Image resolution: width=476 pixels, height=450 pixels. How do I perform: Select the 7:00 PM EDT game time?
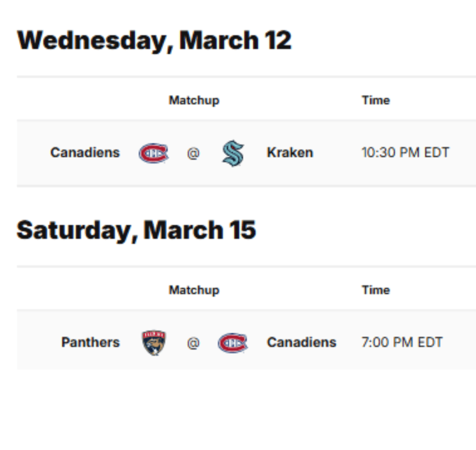(402, 343)
